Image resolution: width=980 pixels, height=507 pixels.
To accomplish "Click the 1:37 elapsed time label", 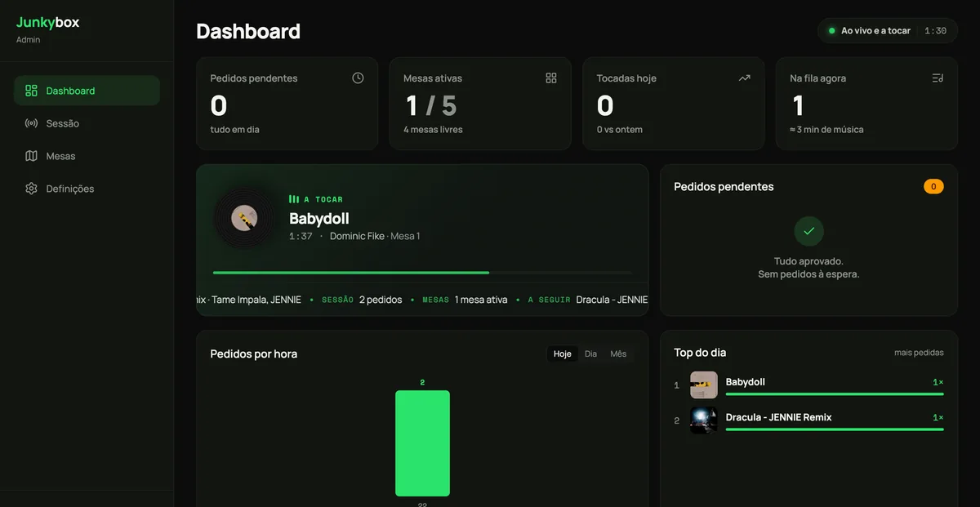I will (301, 236).
